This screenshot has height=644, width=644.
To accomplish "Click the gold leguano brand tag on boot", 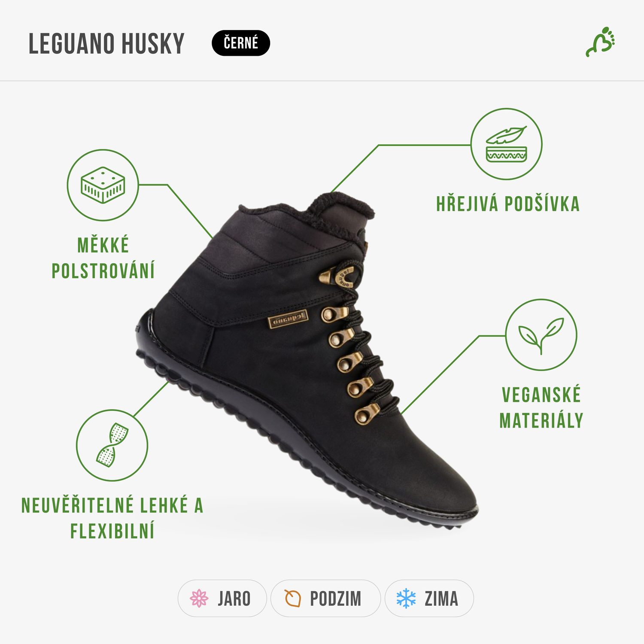I will pos(288,319).
